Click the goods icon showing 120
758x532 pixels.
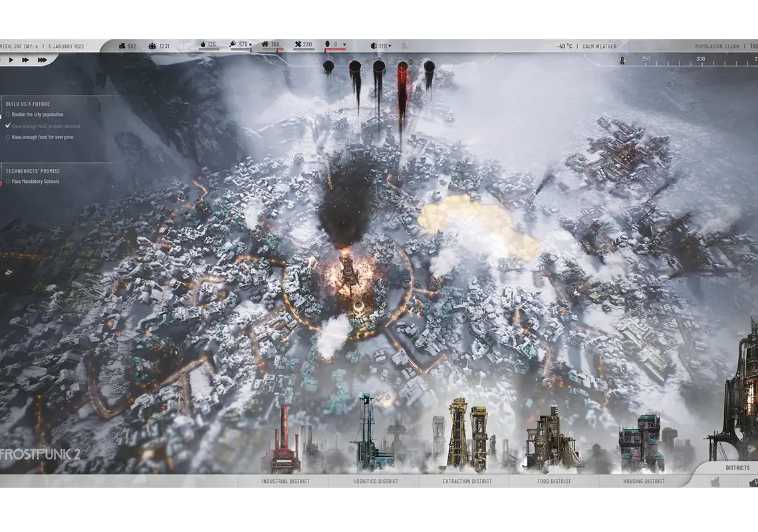[374, 46]
